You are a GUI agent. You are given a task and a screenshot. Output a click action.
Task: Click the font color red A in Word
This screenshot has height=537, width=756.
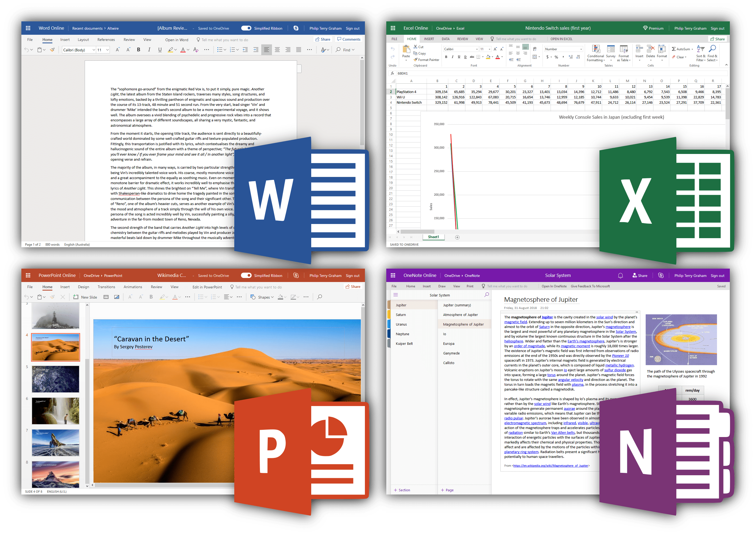point(183,50)
